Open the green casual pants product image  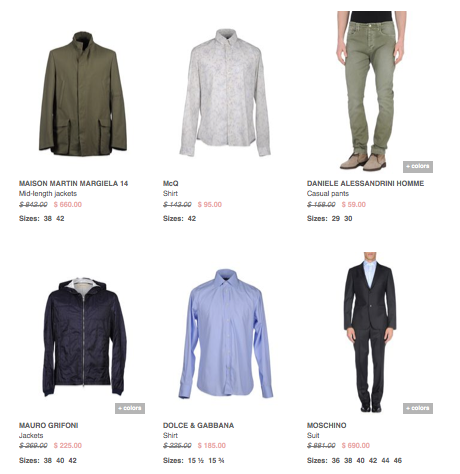coord(371,91)
